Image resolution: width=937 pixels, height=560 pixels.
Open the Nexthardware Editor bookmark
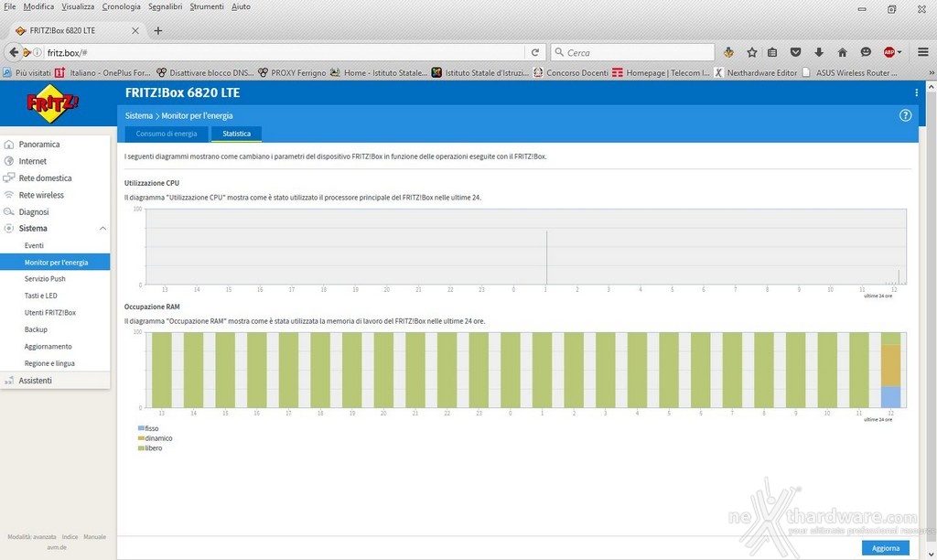pyautogui.click(x=756, y=73)
